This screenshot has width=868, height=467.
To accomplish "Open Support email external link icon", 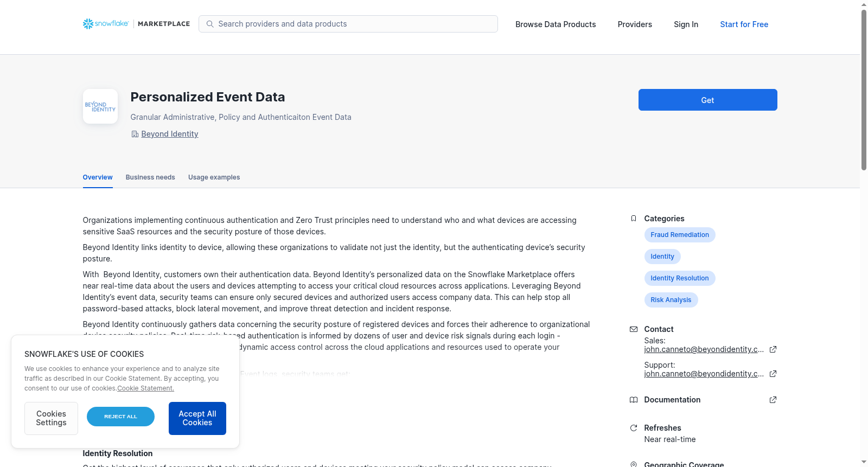I will tap(773, 374).
